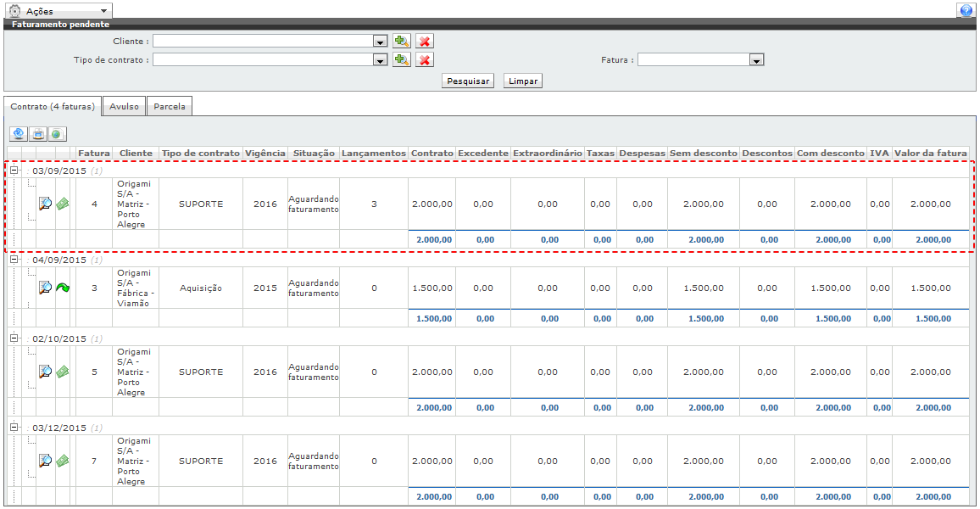
Task: Click the Limpar button
Action: click(x=522, y=81)
